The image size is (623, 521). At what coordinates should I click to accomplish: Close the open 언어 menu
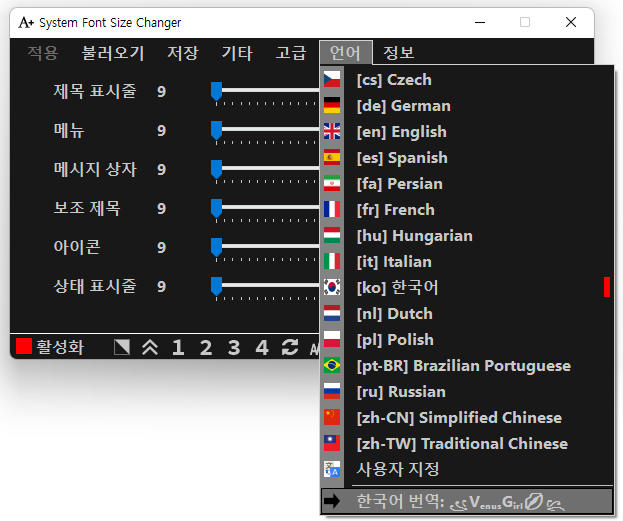point(346,53)
